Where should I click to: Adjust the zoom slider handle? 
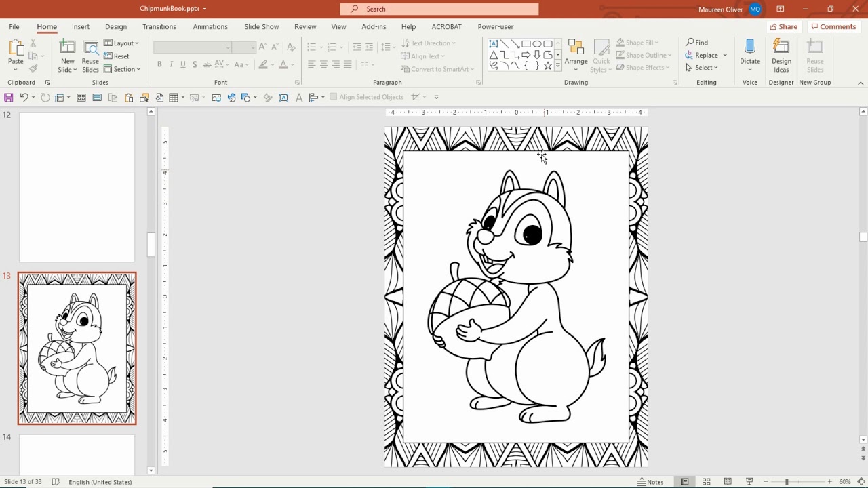tap(787, 482)
